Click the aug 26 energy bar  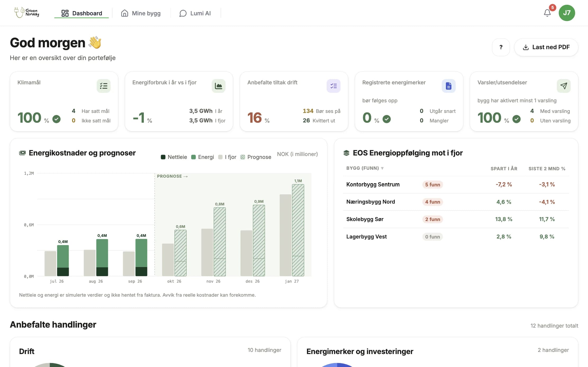pyautogui.click(x=102, y=253)
